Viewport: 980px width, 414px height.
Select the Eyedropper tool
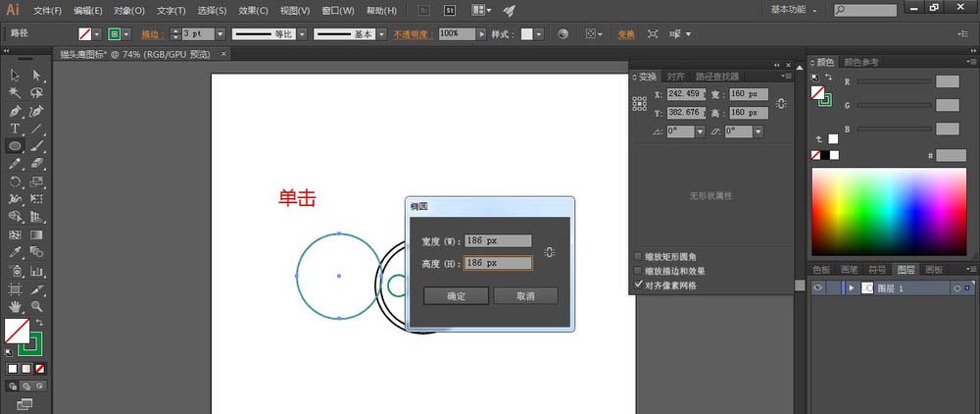[15, 253]
